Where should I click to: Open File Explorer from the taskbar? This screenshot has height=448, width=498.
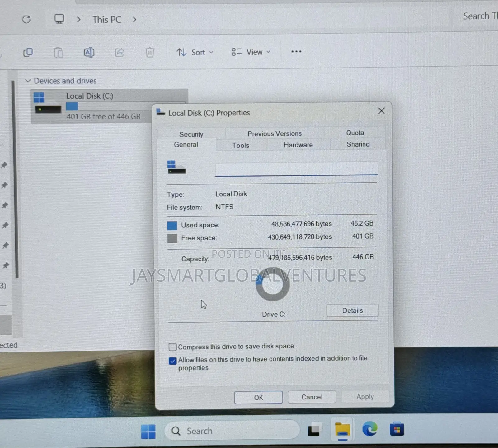(x=342, y=430)
